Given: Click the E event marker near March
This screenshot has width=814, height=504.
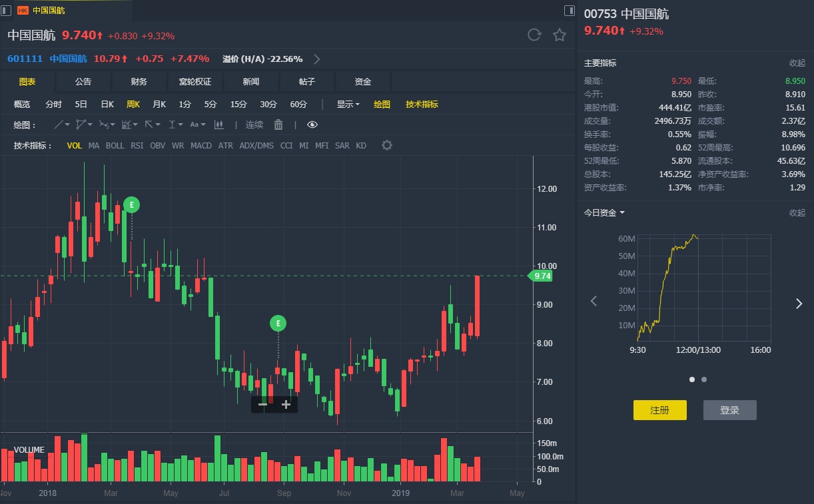Looking at the screenshot, I should pyautogui.click(x=131, y=205).
